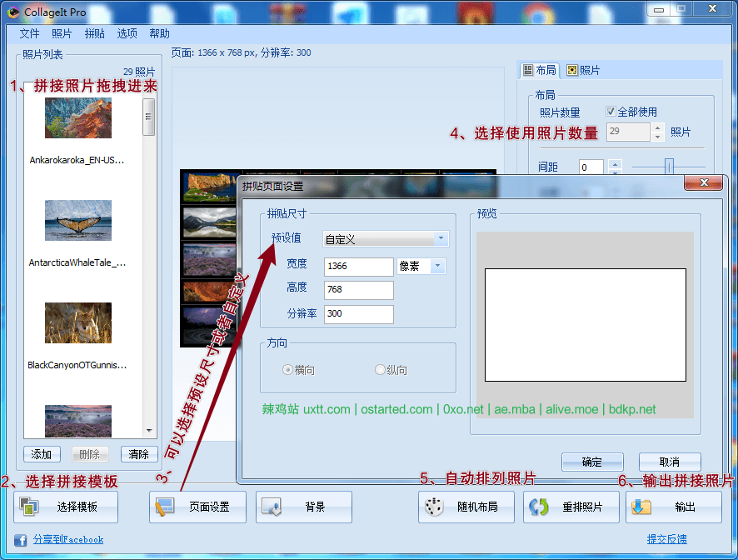Click the 29 照片 count text

[x=139, y=72]
